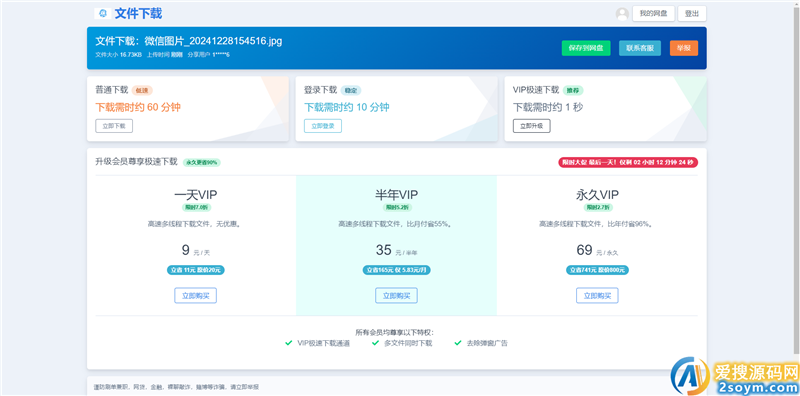This screenshot has width=800, height=396.
Task: Click the red 限时大促 countdown banner
Action: 628,162
